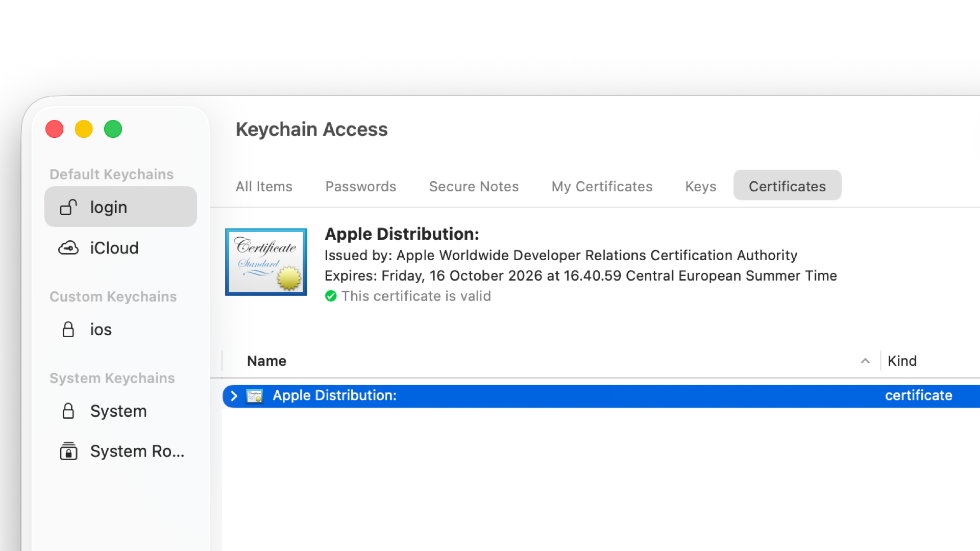Click the unlocked padlock icon beside login
Viewport: 980px width, 551px height.
(68, 207)
